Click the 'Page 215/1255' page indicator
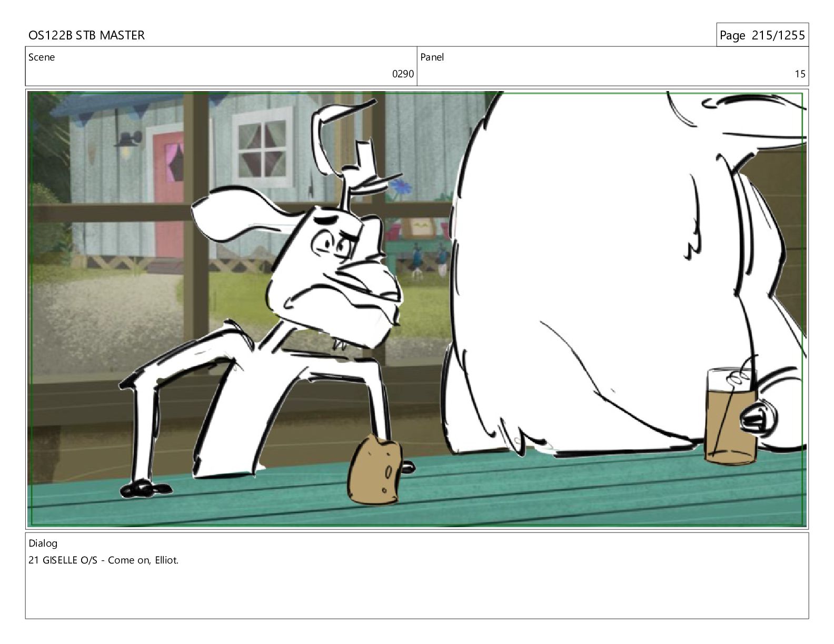This screenshot has height=644, width=834. point(762,35)
